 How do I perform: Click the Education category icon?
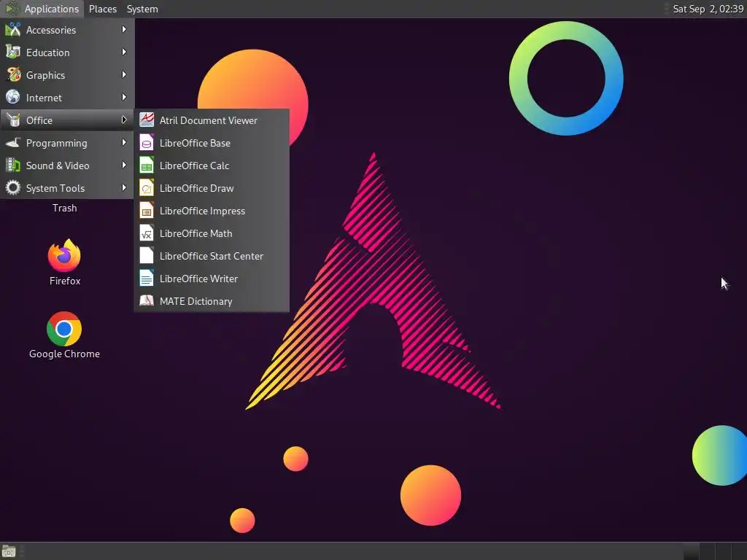13,52
